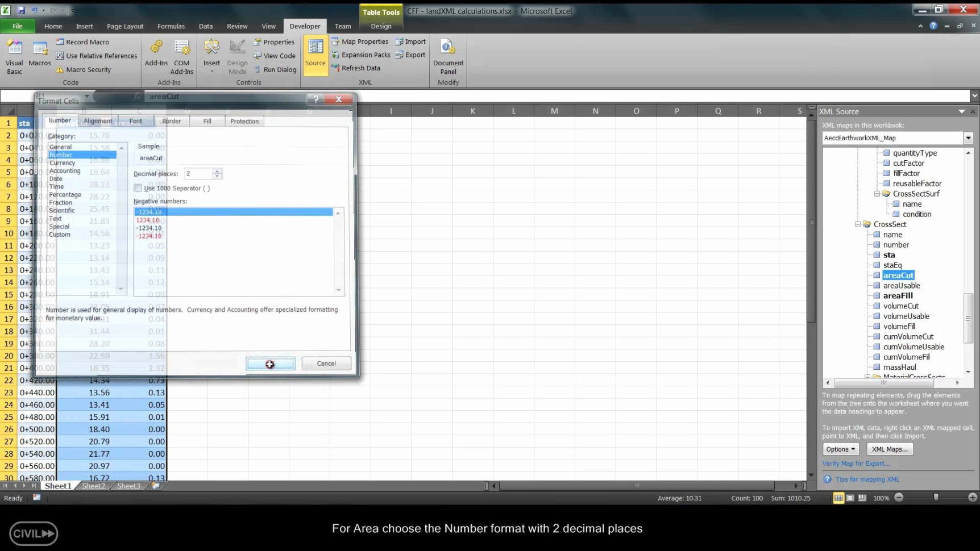Click the Import XML icon
Image resolution: width=980 pixels, height=551 pixels.
pos(410,41)
